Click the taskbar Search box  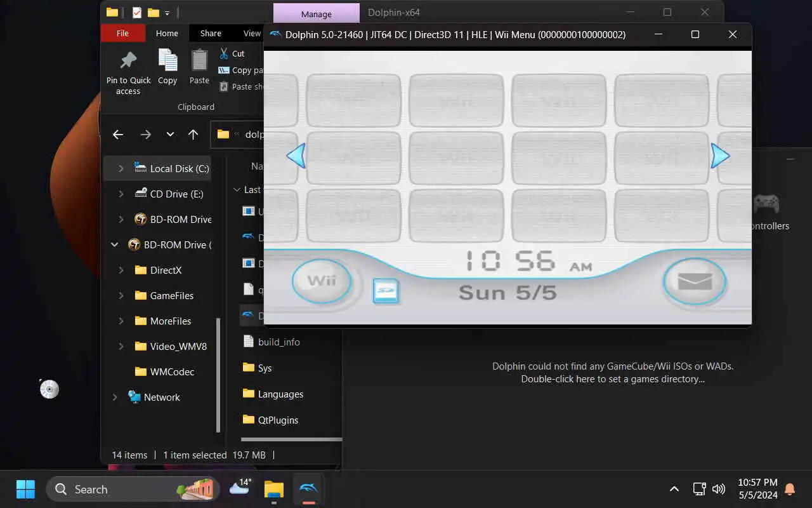coord(133,489)
